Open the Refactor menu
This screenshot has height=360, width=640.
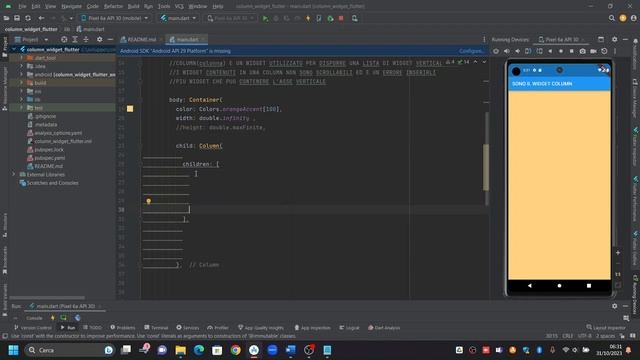[113, 6]
